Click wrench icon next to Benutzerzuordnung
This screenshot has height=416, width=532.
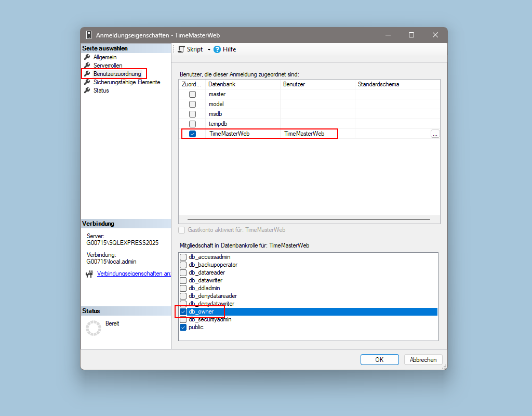[87, 74]
